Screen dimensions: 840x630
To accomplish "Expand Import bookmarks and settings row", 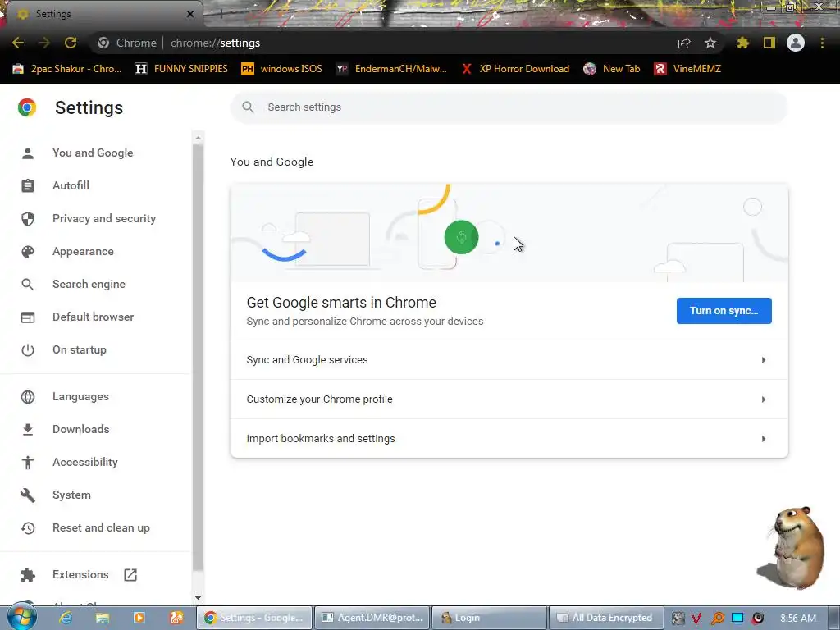I will tap(509, 438).
